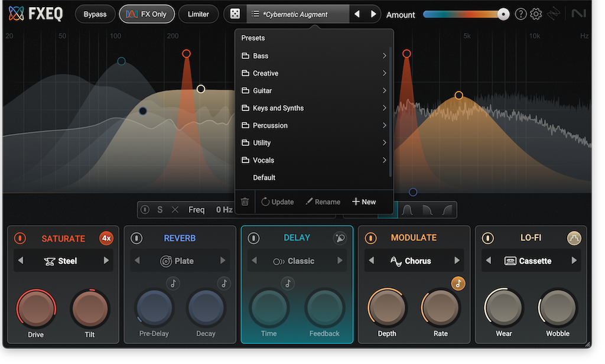605x364 pixels.
Task: Toggle tempo sync note for Reverb Decay
Action: (224, 284)
